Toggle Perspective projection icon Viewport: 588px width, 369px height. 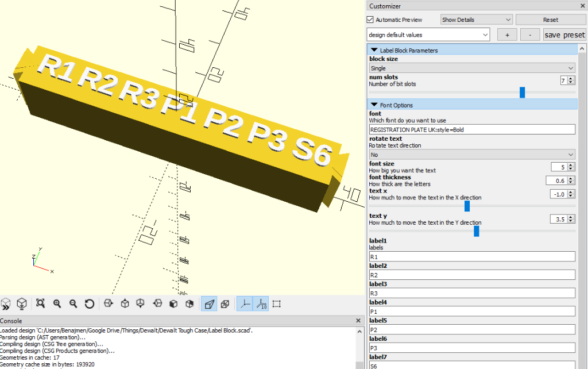pyautogui.click(x=209, y=303)
